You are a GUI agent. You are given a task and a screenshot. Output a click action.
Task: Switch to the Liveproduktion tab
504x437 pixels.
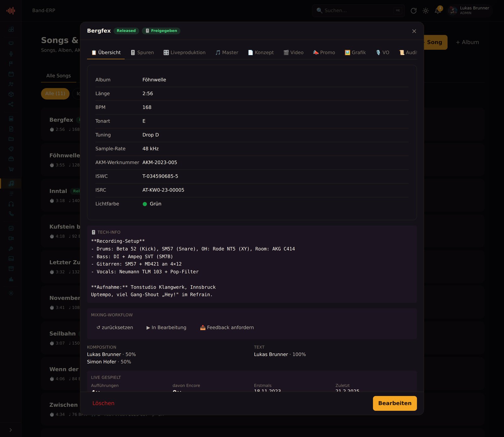185,53
